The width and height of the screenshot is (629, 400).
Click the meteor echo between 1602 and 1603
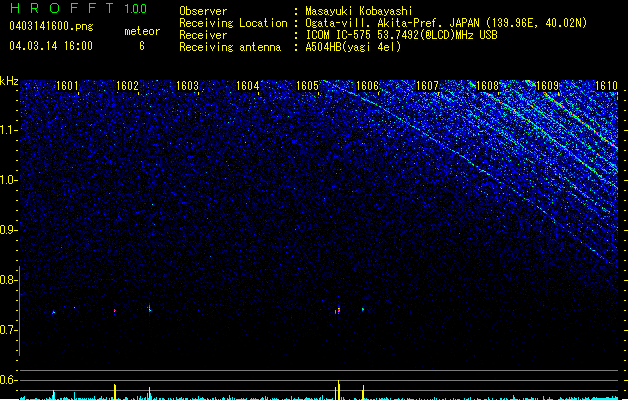pos(150,309)
